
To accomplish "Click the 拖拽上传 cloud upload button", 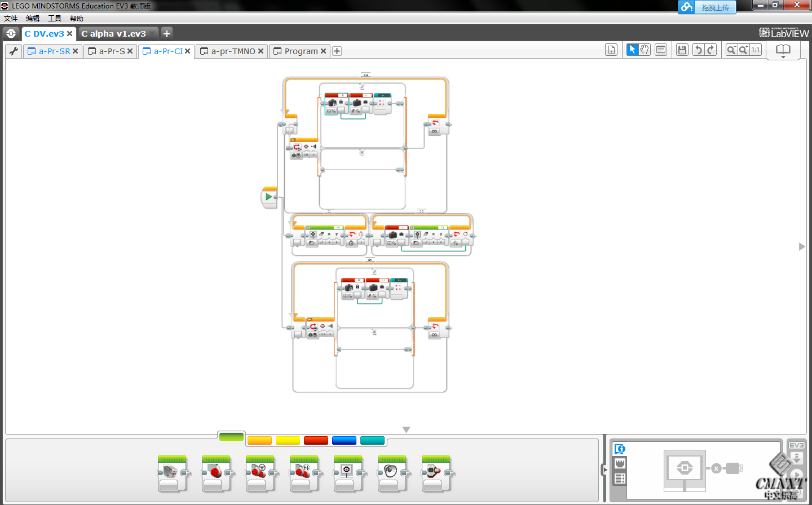I will coord(707,7).
